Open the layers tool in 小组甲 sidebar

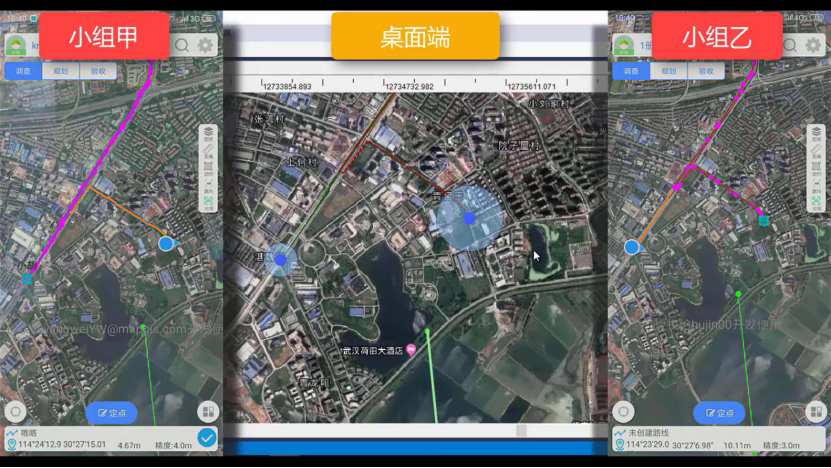tap(208, 134)
